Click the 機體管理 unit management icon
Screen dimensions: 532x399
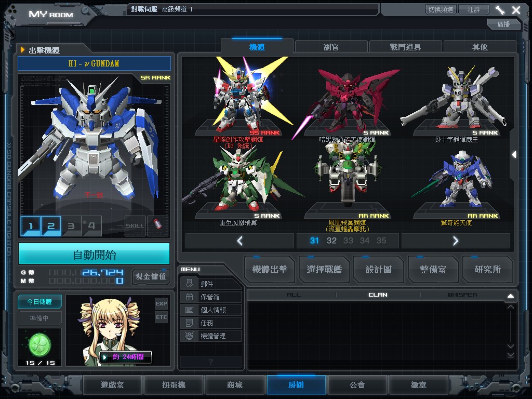point(189,336)
